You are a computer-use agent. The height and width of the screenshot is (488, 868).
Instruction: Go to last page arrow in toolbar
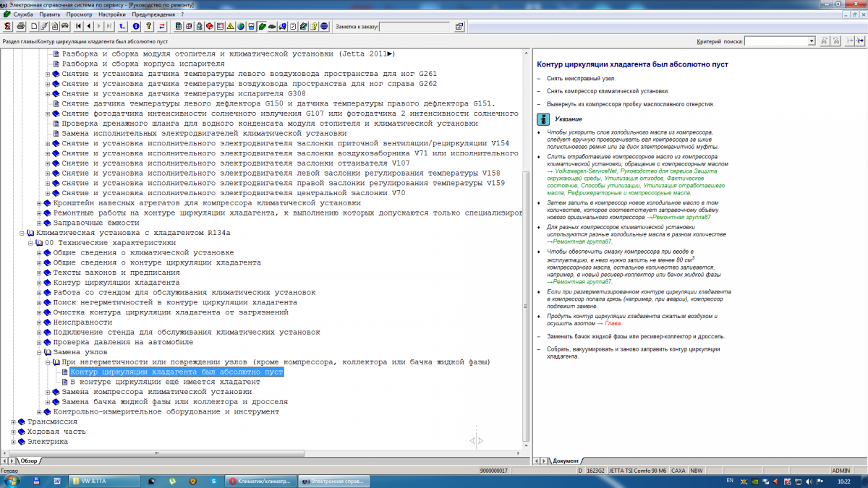coord(109,27)
